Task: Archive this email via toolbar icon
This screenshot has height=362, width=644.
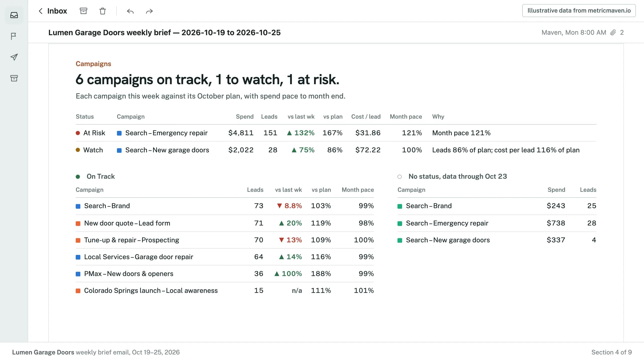Action: point(84,11)
